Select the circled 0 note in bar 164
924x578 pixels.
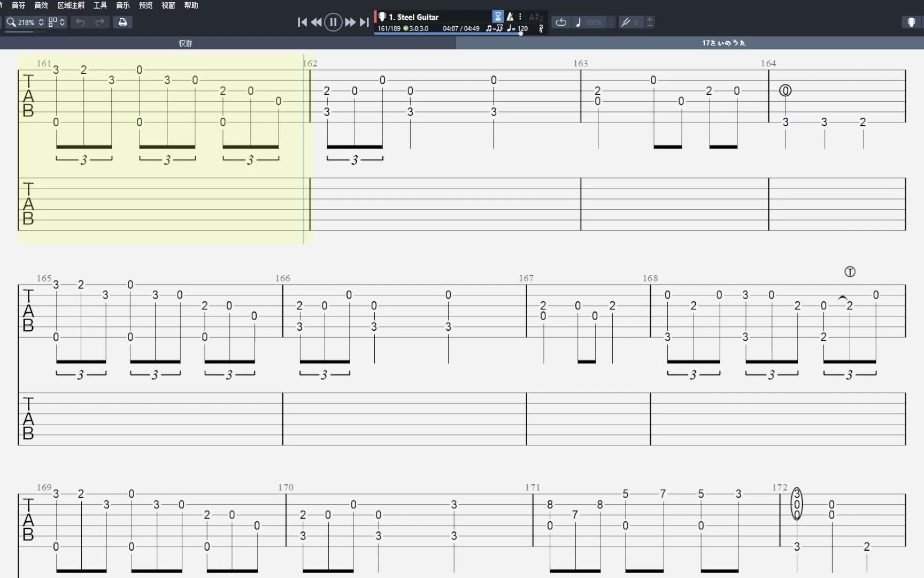point(785,90)
